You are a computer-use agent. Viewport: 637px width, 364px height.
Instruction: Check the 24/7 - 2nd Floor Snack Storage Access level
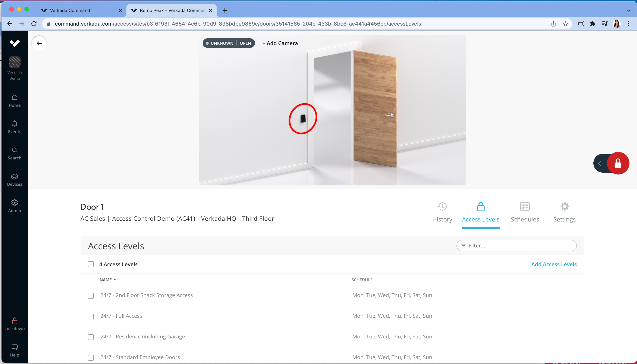tap(91, 296)
